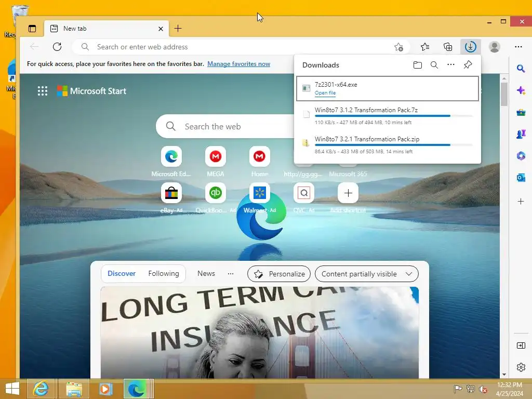Open the Favorites list icon
532x399 pixels.
(x=425, y=47)
